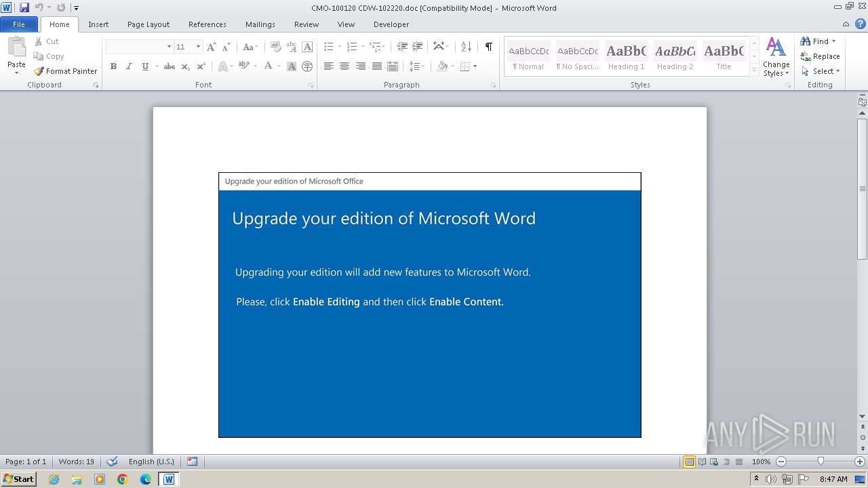The height and width of the screenshot is (488, 868).
Task: Toggle bold formatting
Action: point(113,66)
